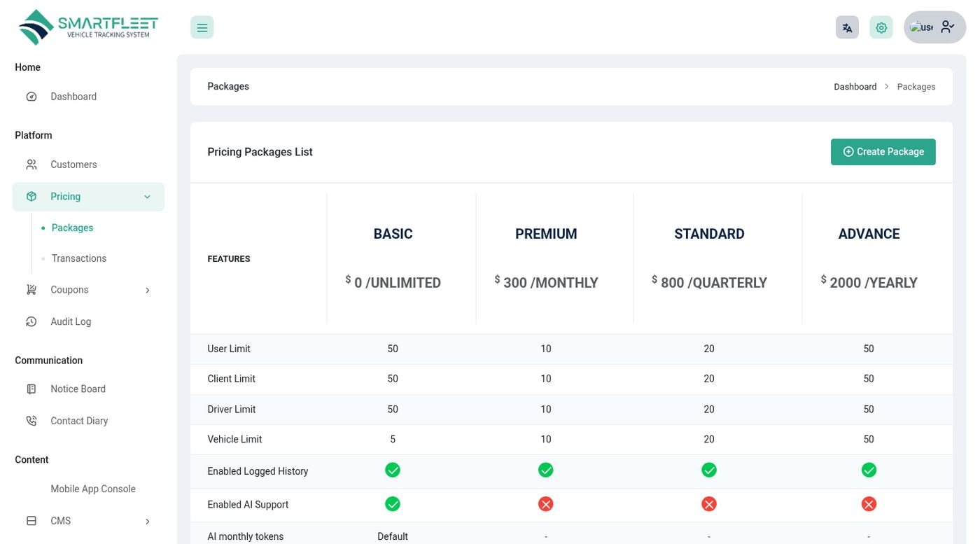Open the settings gear icon
This screenshot has height=544, width=980.
pyautogui.click(x=881, y=27)
